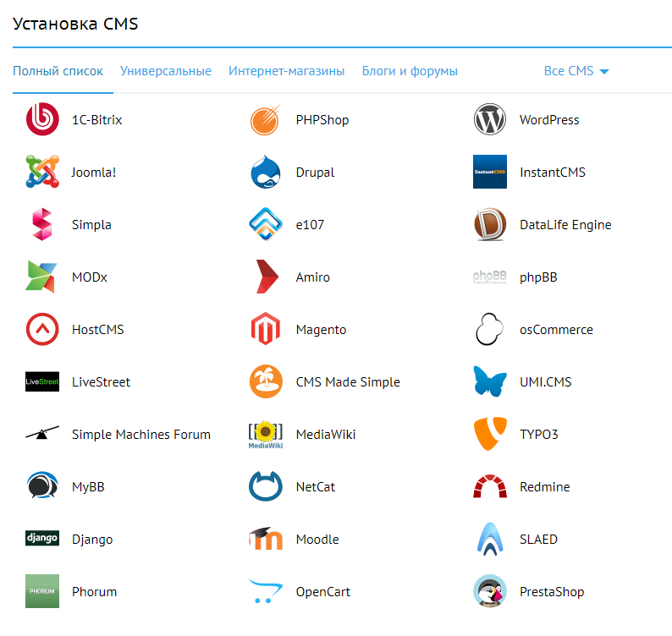Click the Drupal blue drop icon
This screenshot has width=672, height=636.
pyautogui.click(x=266, y=172)
